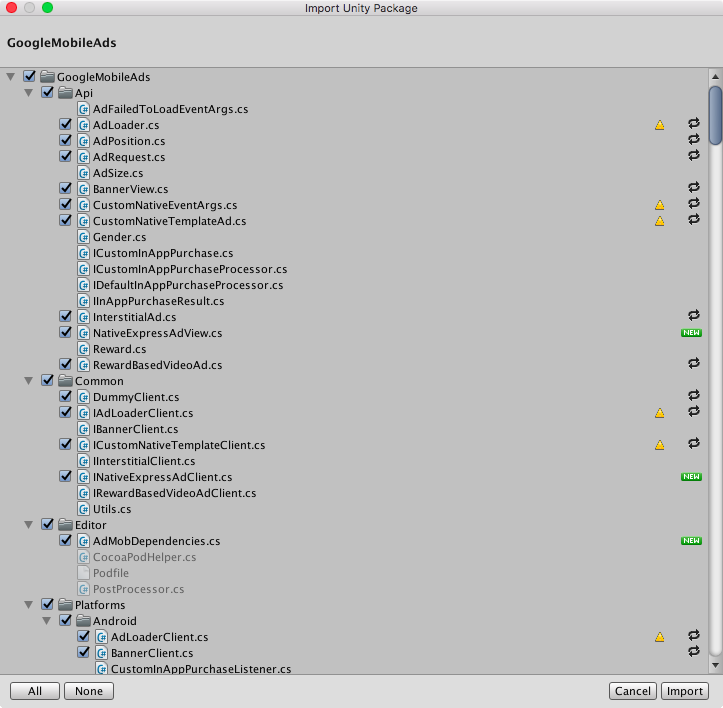Click the warning icon on the ICustomNativeTemplateClient.cs row
This screenshot has width=723, height=708.
tap(660, 445)
